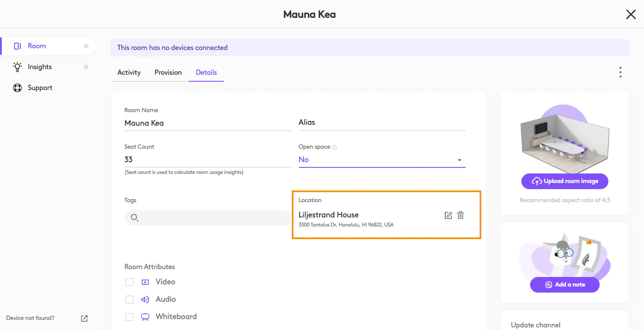The height and width of the screenshot is (330, 644).
Task: Enable the Video room attribute checkbox
Action: click(x=130, y=282)
